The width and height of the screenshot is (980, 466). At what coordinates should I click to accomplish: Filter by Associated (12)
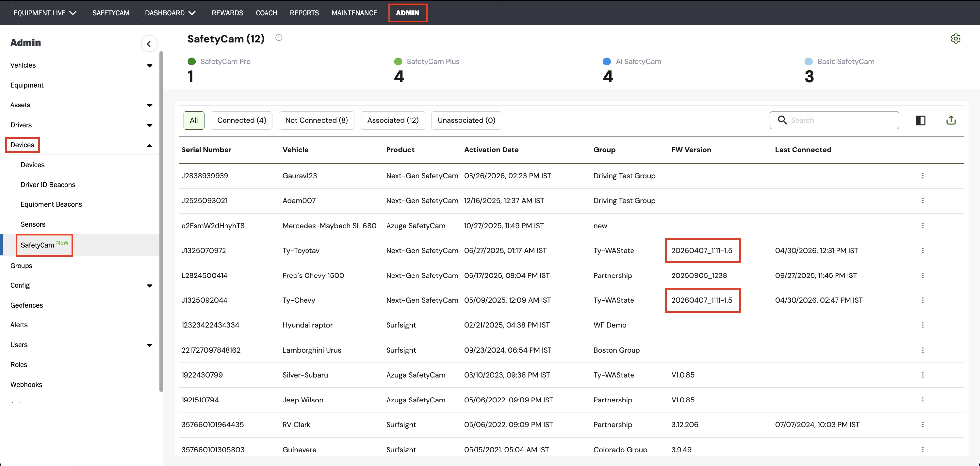[393, 121]
